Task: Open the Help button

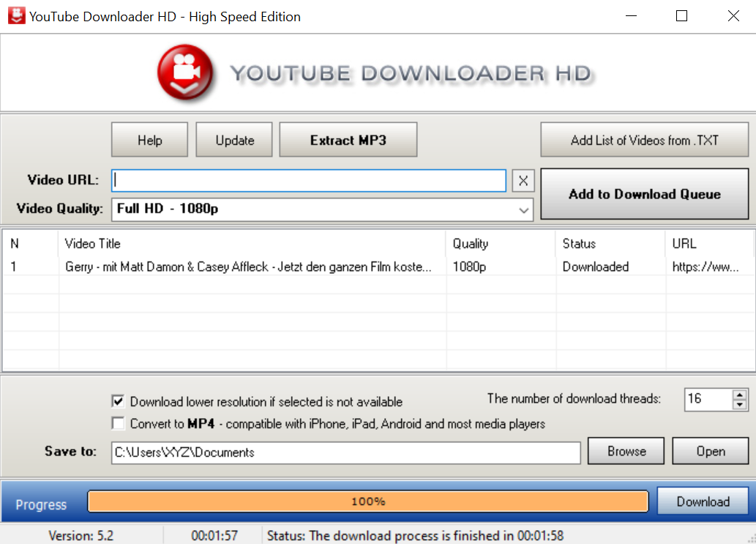Action: pos(149,140)
